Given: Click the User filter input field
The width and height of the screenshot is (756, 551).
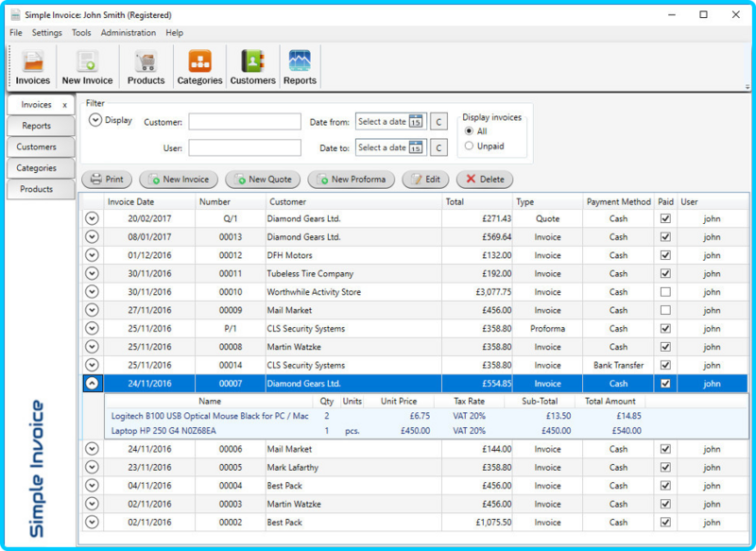Looking at the screenshot, I should pyautogui.click(x=245, y=148).
